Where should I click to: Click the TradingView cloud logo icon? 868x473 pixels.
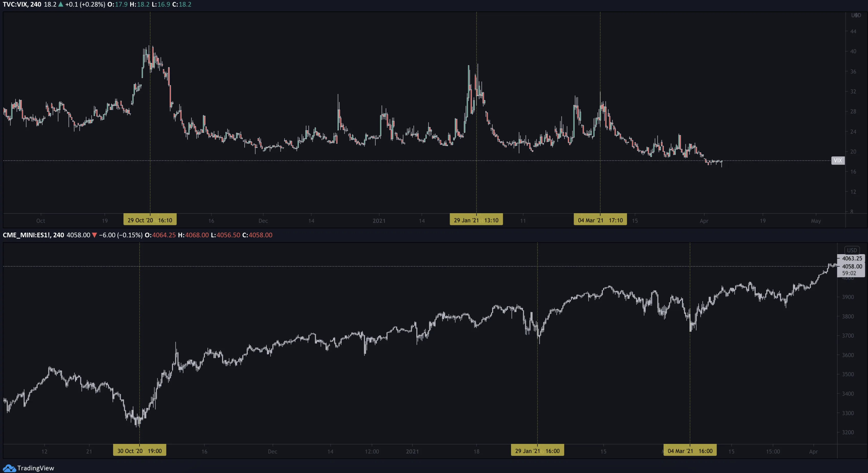[x=9, y=468]
